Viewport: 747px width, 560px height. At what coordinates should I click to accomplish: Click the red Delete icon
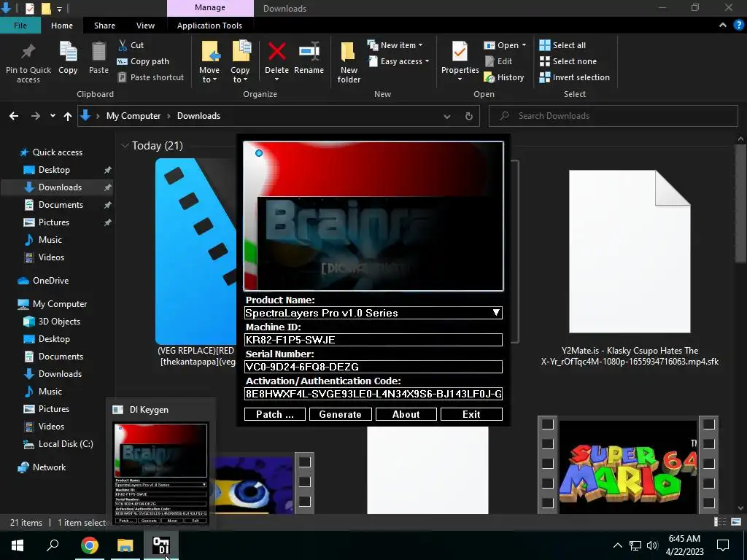[x=276, y=52]
